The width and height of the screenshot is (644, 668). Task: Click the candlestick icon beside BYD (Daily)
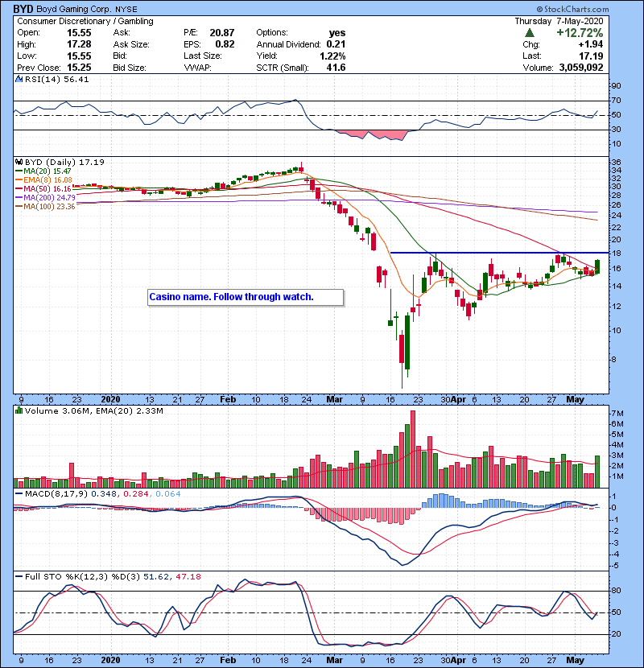pyautogui.click(x=19, y=162)
